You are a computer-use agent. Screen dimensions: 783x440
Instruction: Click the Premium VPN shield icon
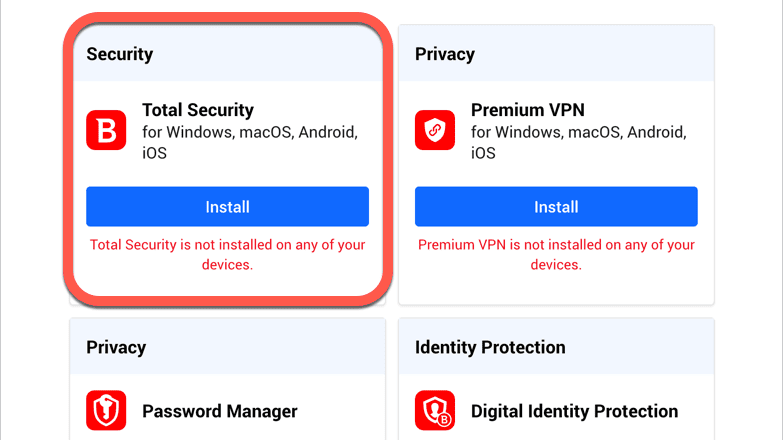pos(434,130)
